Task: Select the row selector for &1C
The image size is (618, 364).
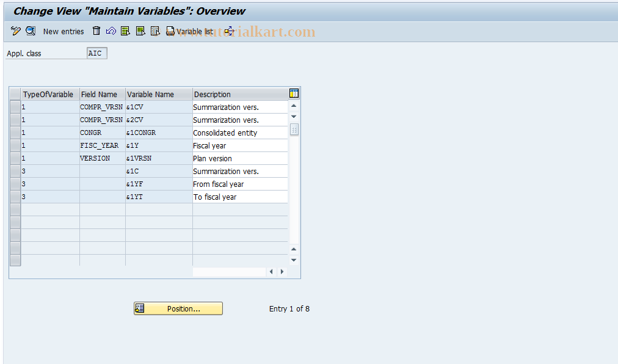Action: tap(15, 171)
